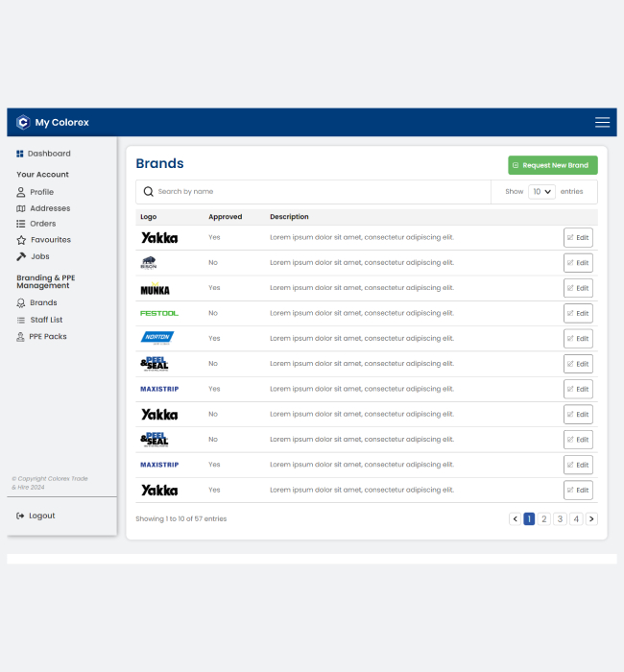Viewport: 624px width, 672px height.
Task: Click Request New Brand button
Action: (552, 165)
